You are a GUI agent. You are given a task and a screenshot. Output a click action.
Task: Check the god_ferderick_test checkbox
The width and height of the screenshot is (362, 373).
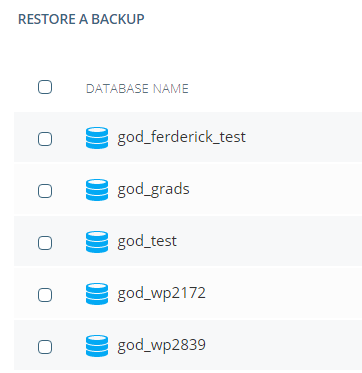click(x=45, y=139)
